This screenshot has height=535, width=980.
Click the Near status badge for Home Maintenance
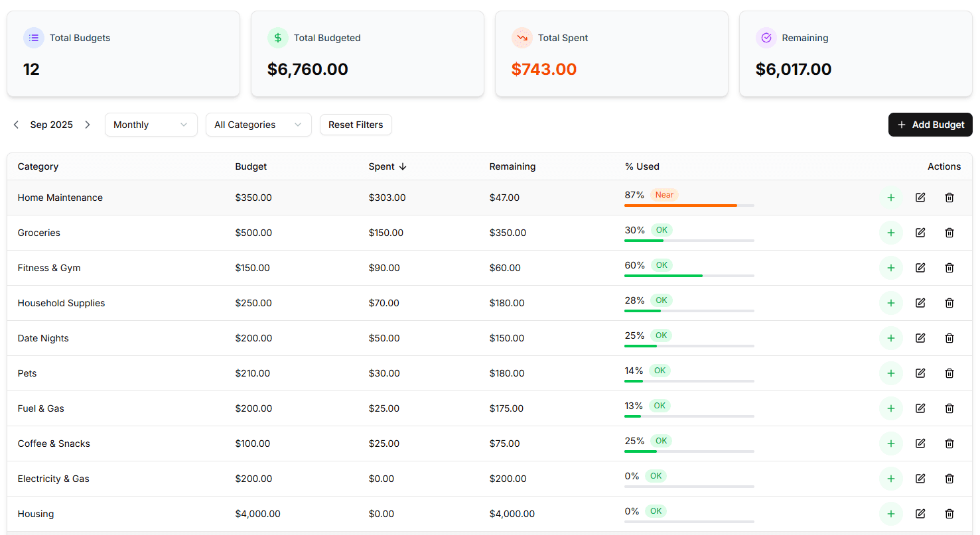pos(663,194)
